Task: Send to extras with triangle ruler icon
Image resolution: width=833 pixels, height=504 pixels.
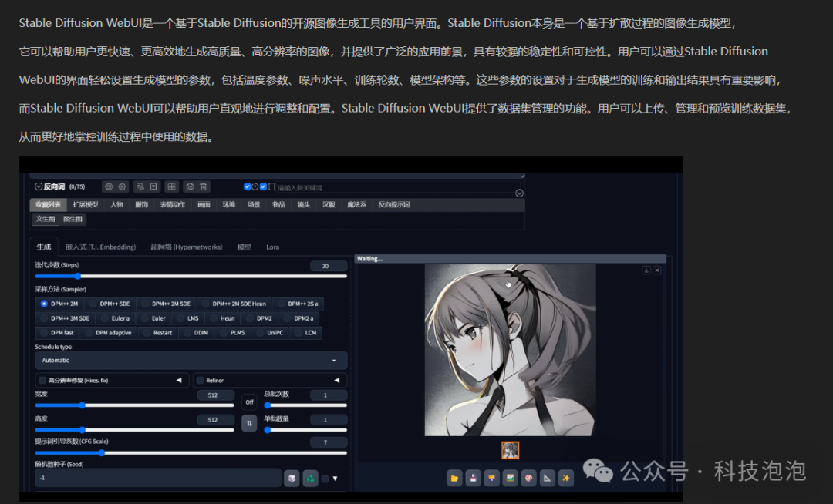Action: (x=547, y=478)
